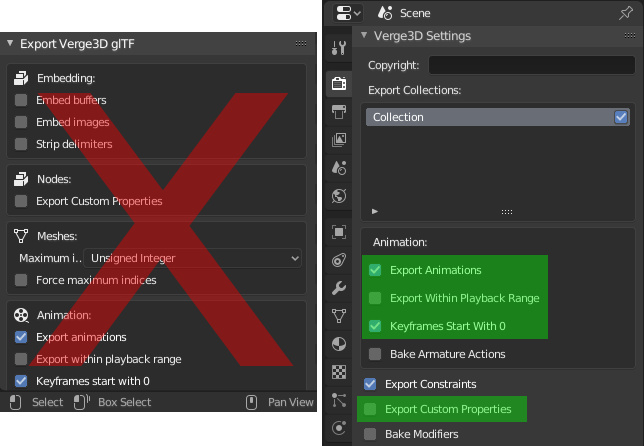Viewport: 644px width, 446px height.
Task: Expand the collections list filter arrow
Action: click(x=375, y=212)
